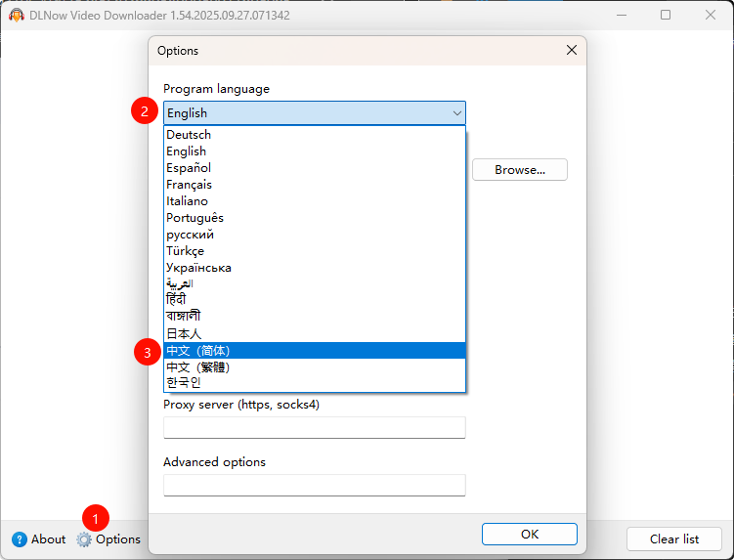Image resolution: width=734 pixels, height=560 pixels.
Task: Select 中文 (简体) Simplified Chinese
Action: click(315, 351)
